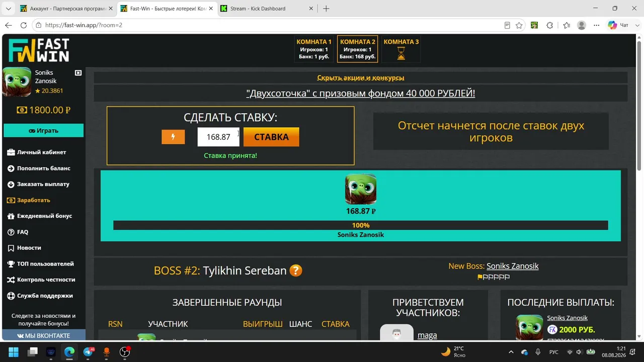Open Служба поддержки in the sidebar
Viewport: 644px width, 362px height.
(x=40, y=296)
